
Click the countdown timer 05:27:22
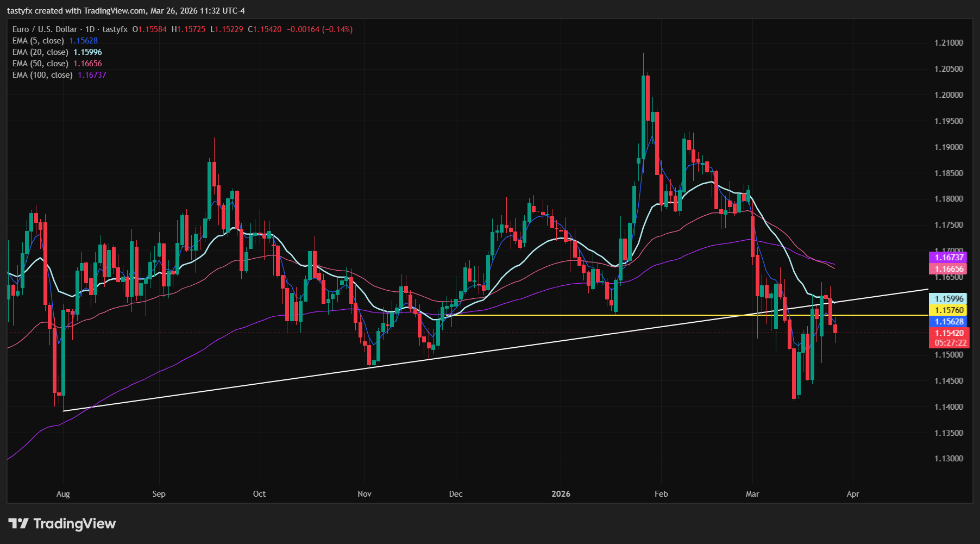pyautogui.click(x=948, y=343)
